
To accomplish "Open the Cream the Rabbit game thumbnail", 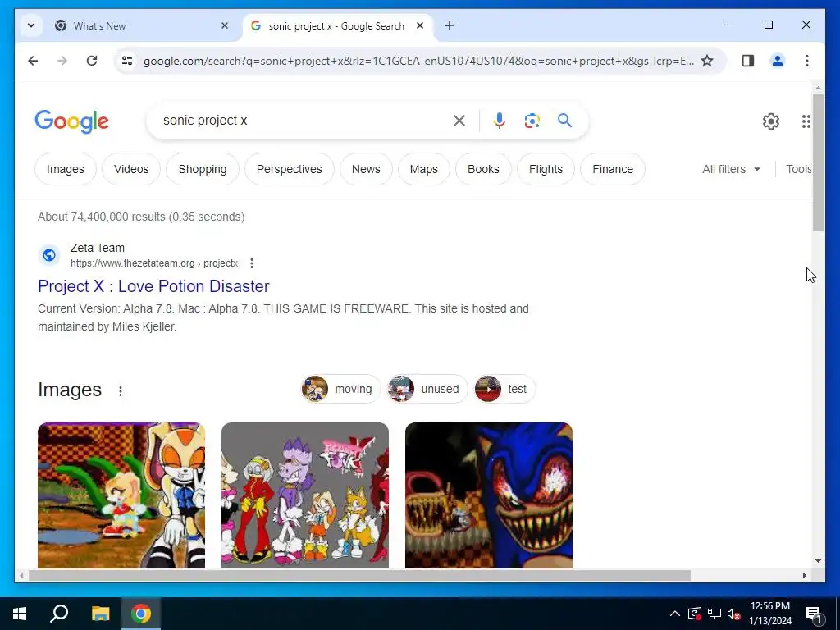I will point(121,495).
